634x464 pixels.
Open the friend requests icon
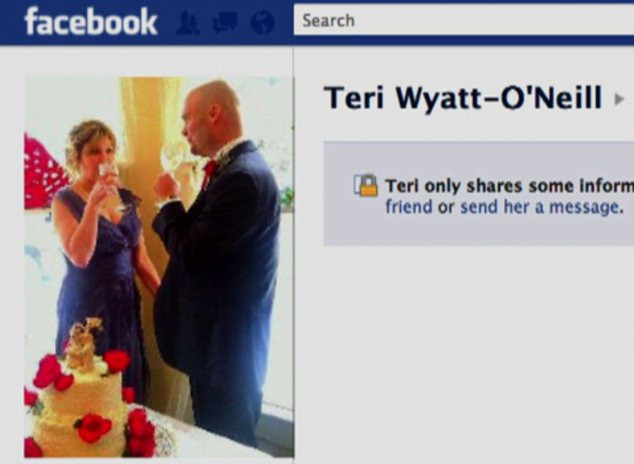coord(188,22)
